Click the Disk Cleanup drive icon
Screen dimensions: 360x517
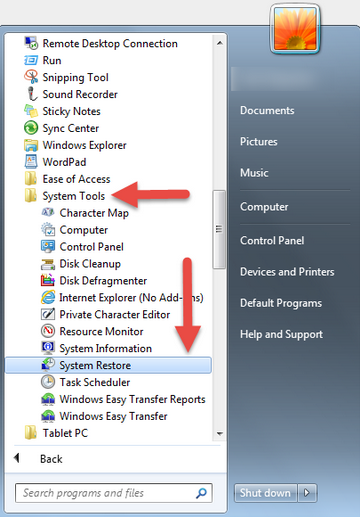(x=48, y=264)
